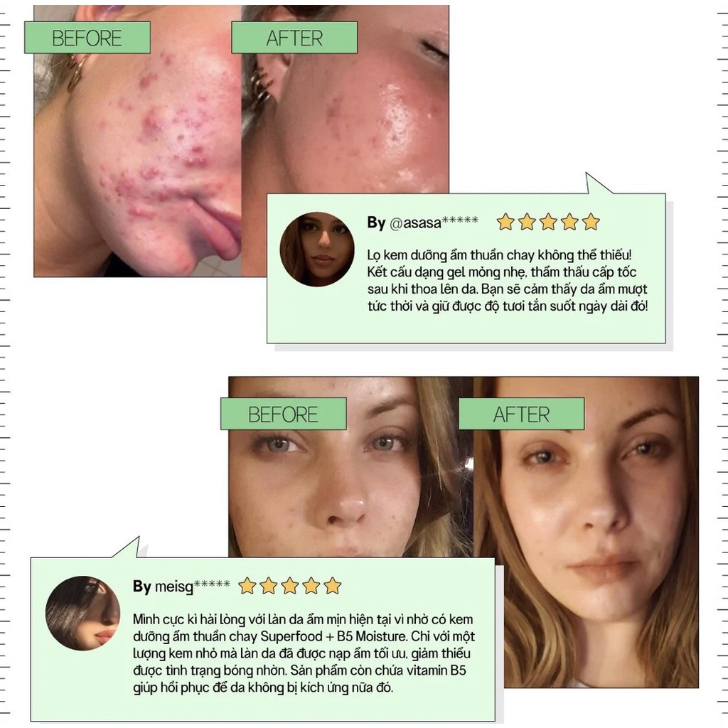The width and height of the screenshot is (728, 728).
Task: Click the top BEFORE label
Action: 87,38
